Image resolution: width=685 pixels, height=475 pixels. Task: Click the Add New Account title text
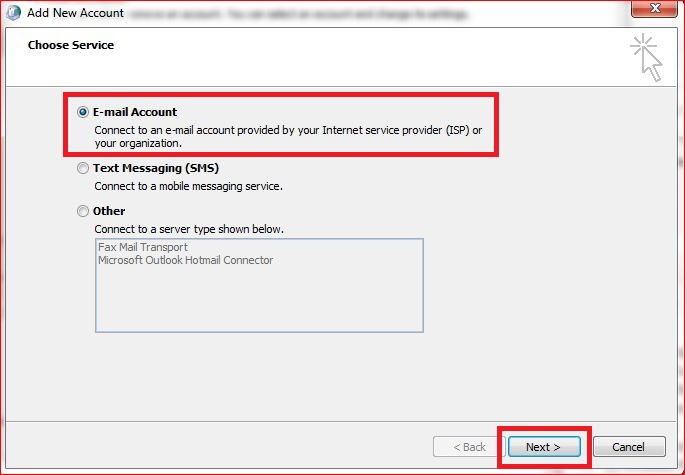75,13
